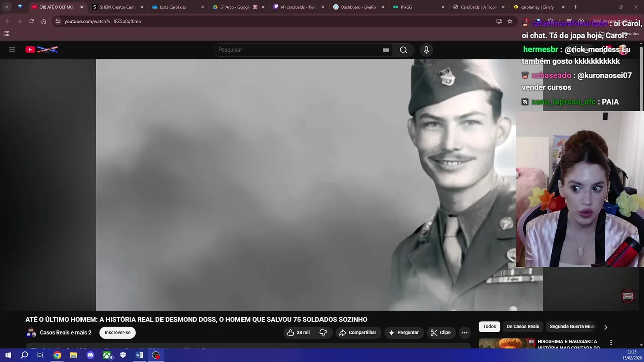Viewport: 644px width, 362px height.
Task: Open Xbox app from taskbar
Action: (x=107, y=355)
